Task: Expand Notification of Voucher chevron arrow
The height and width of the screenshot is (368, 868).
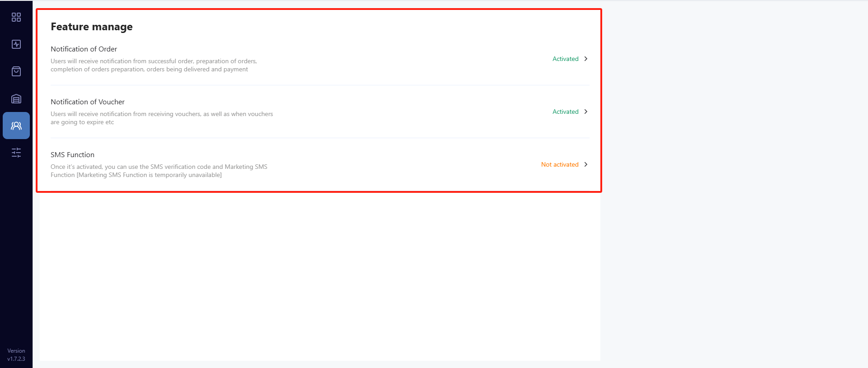Action: pos(586,112)
